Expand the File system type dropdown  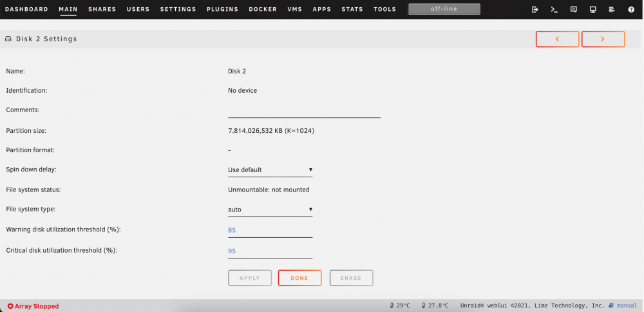pyautogui.click(x=270, y=210)
